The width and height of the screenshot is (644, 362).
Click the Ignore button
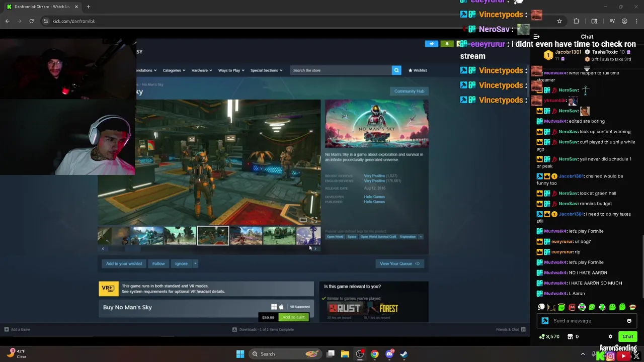(181, 263)
